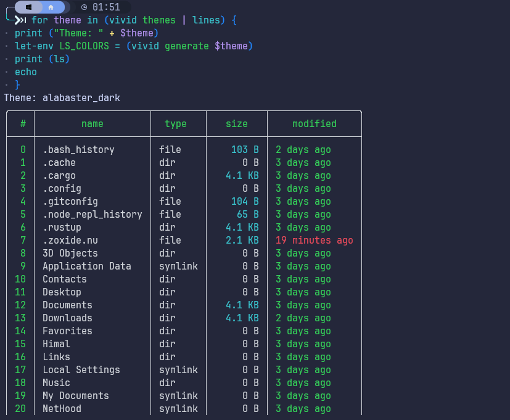510x420 pixels.
Task: Click the alabaster_dark theme name text
Action: coord(80,97)
